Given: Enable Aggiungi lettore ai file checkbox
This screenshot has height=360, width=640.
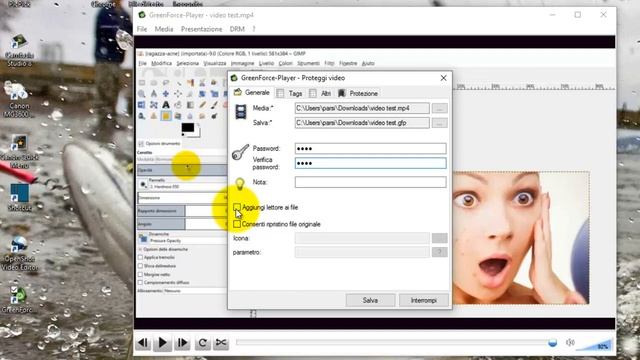Looking at the screenshot, I should [x=237, y=207].
